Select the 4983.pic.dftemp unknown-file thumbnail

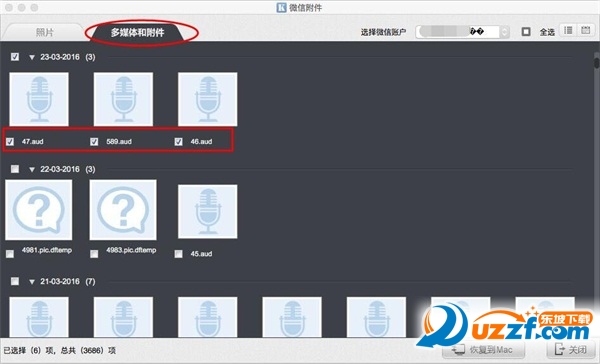click(x=123, y=210)
